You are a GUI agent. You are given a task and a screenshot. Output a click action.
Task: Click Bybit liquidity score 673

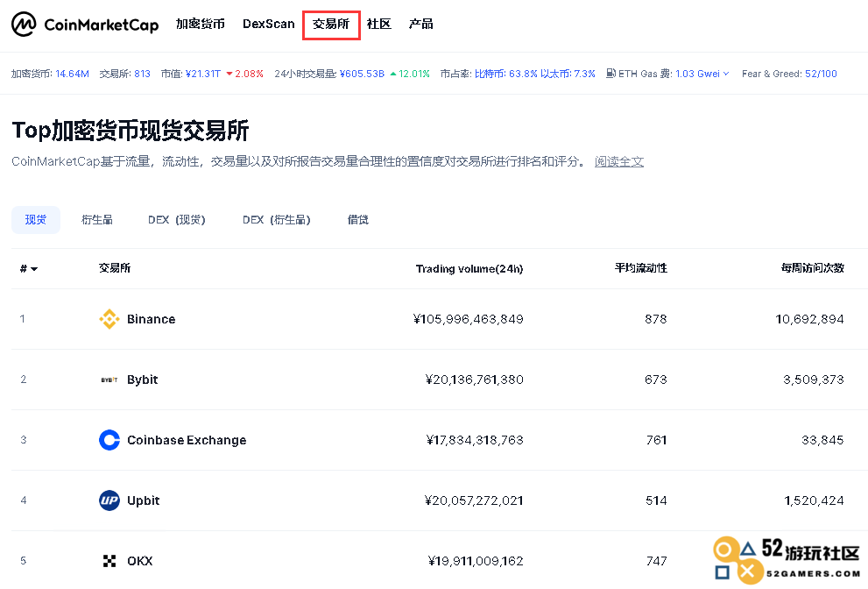tap(656, 380)
